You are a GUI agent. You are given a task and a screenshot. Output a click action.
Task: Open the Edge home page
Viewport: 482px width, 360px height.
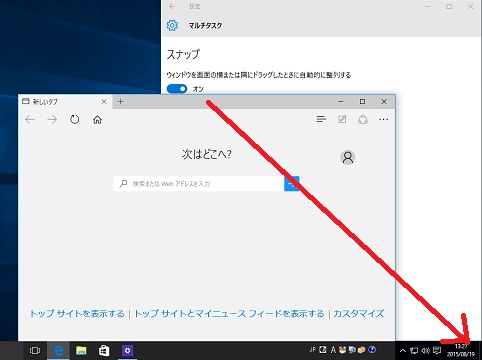click(x=97, y=119)
